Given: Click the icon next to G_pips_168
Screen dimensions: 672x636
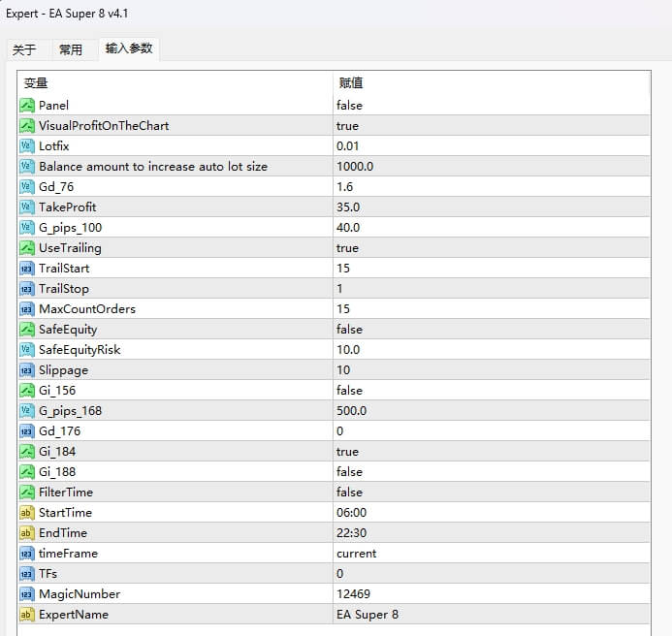Looking at the screenshot, I should pos(26,410).
